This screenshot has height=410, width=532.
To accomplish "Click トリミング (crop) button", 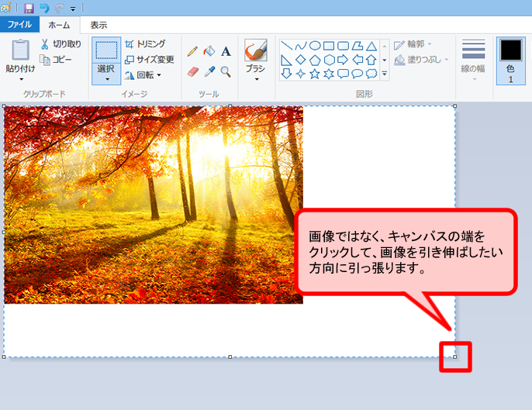I will [145, 44].
